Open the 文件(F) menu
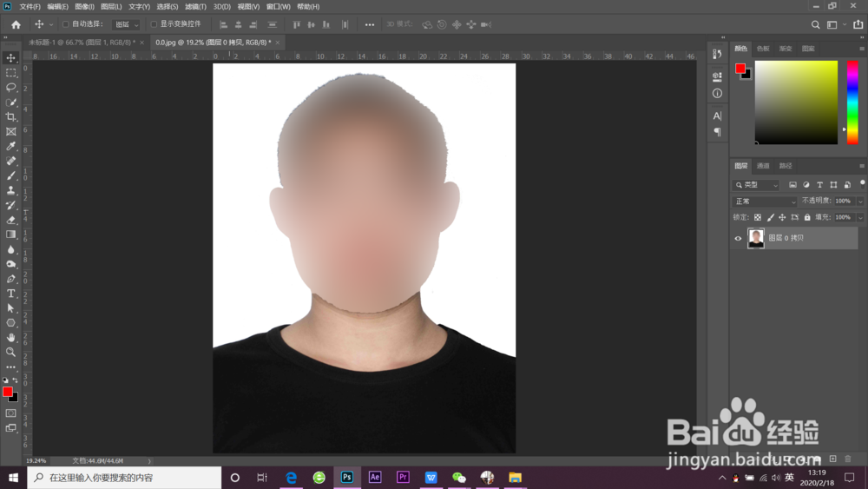868x489 pixels. [x=30, y=7]
